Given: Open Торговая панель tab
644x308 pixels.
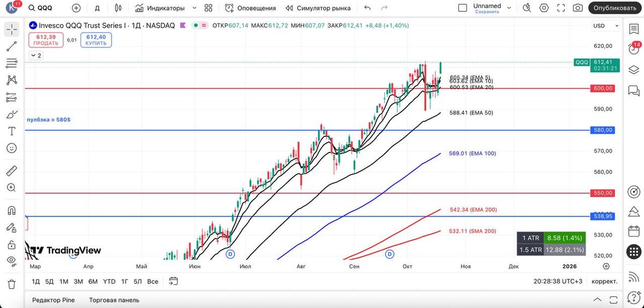Looking at the screenshot, I should 114,300.
